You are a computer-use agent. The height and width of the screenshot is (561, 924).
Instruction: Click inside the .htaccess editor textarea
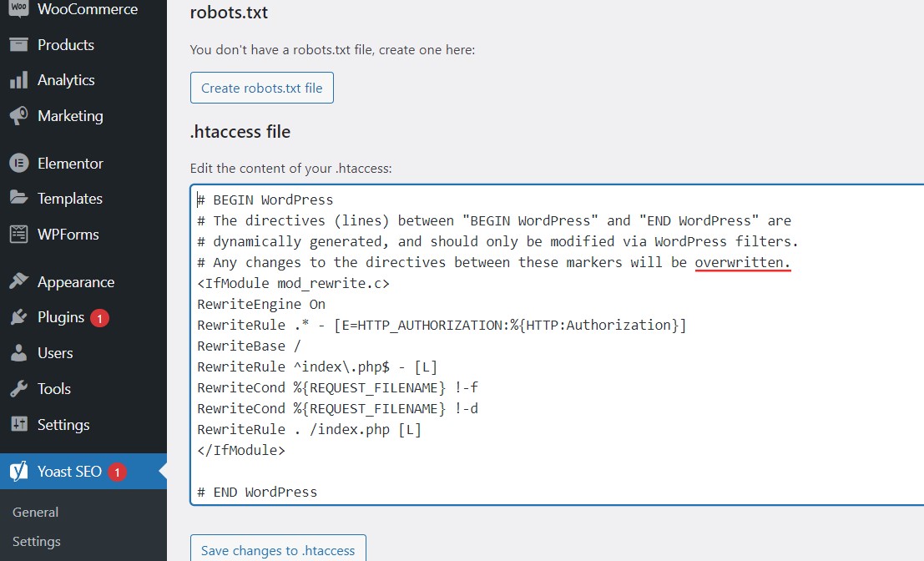click(557, 345)
